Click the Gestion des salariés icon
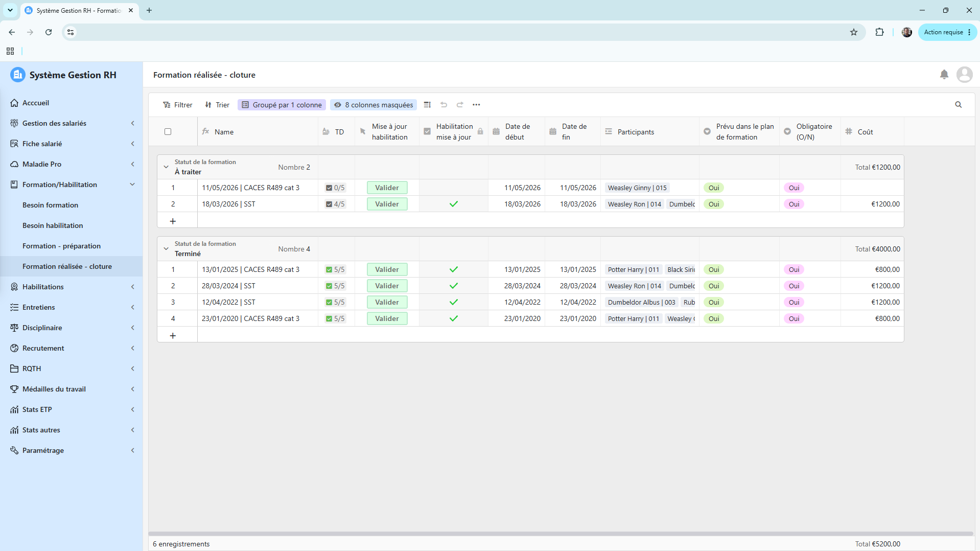The image size is (980, 551). 14,123
